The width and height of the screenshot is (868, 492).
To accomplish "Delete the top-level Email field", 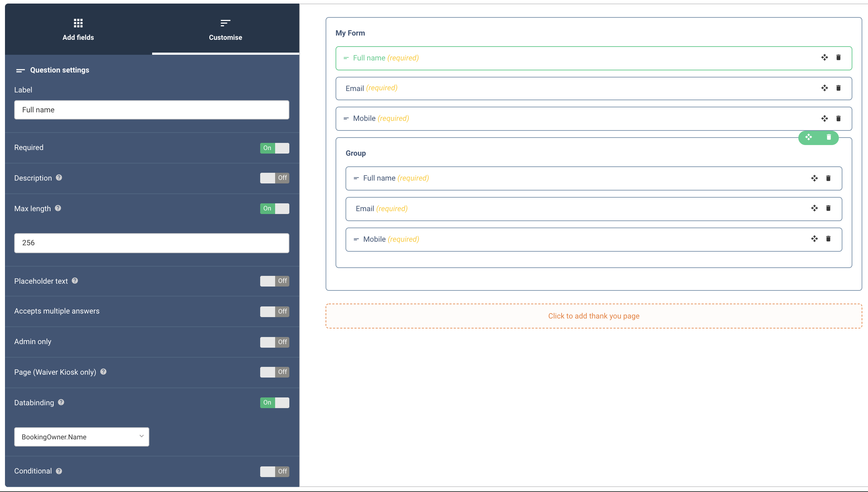I will pos(838,88).
